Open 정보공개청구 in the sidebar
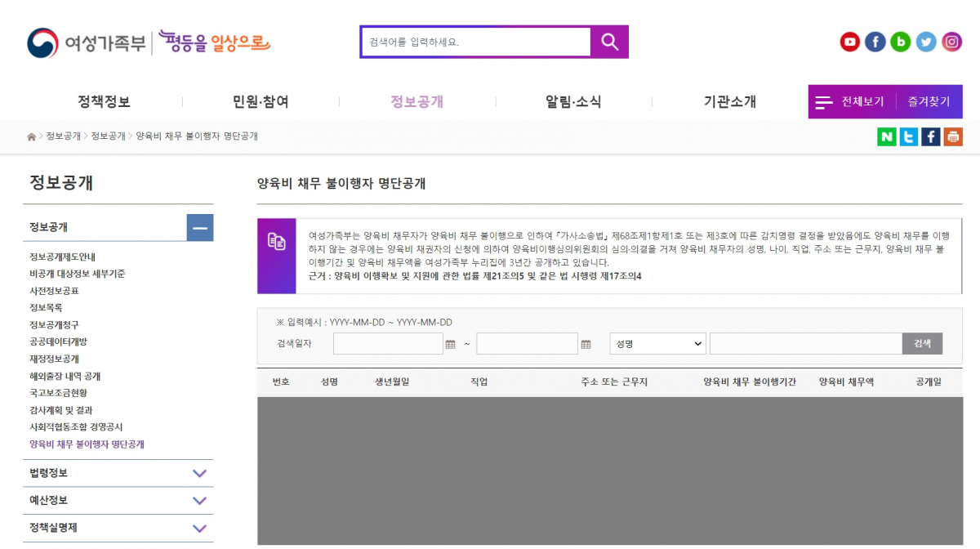Screen dimensions: 980x549 coord(53,324)
